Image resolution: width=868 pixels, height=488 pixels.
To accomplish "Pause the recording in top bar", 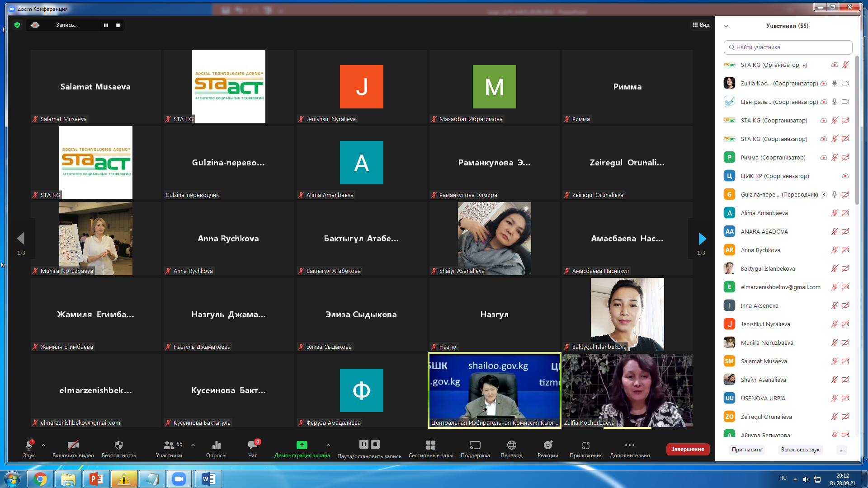I will [x=106, y=25].
